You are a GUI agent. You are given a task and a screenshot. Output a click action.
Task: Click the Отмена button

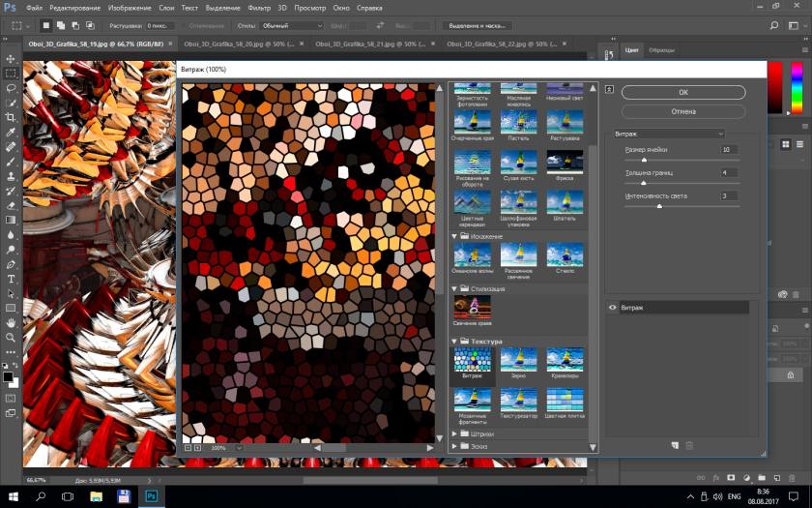click(683, 111)
